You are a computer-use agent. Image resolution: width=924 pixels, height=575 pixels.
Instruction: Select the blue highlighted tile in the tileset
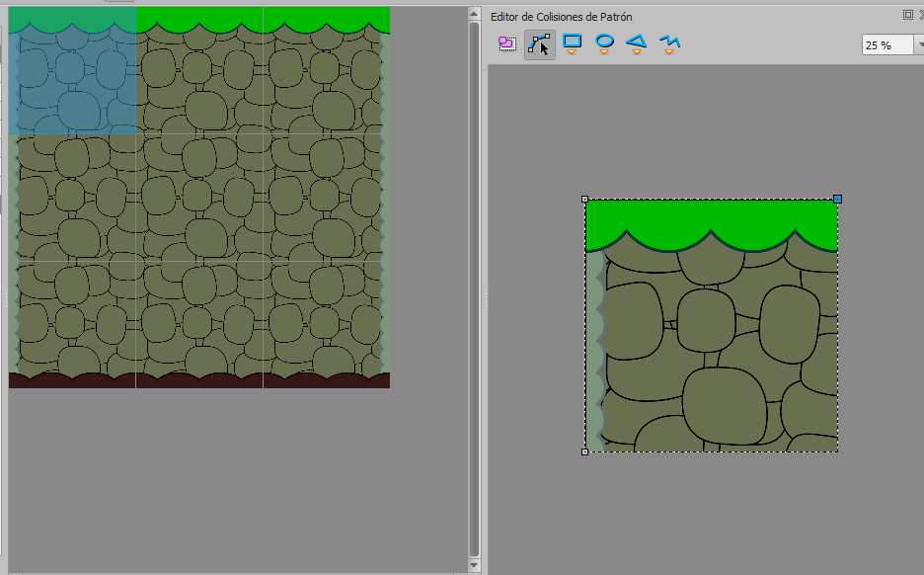click(x=69, y=69)
